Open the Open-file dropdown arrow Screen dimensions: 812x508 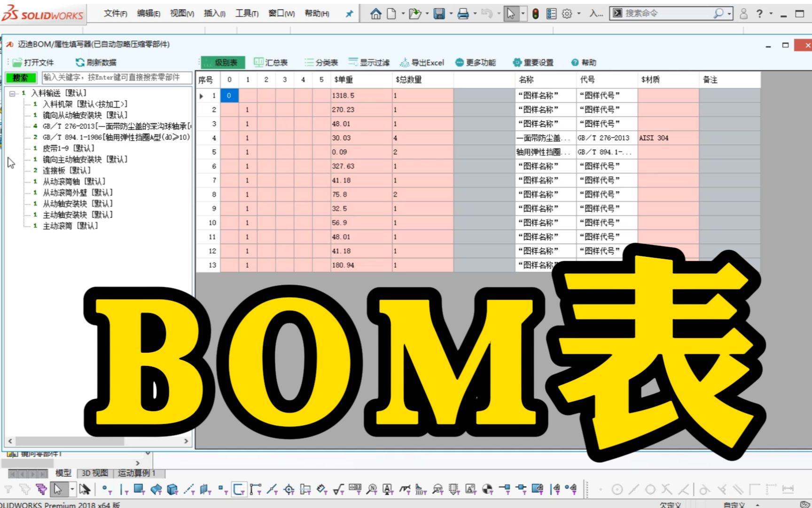(x=427, y=14)
